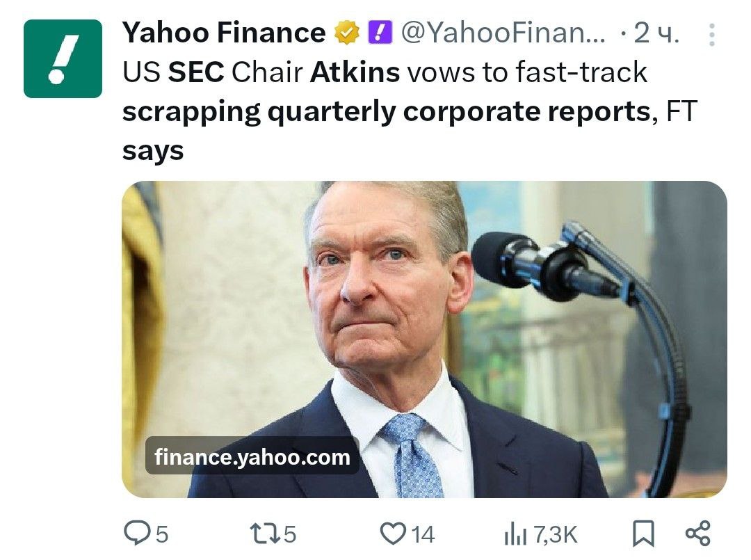Image resolution: width=751 pixels, height=560 pixels.
Task: Click the purple affiliate badge icon
Action: 379,33
